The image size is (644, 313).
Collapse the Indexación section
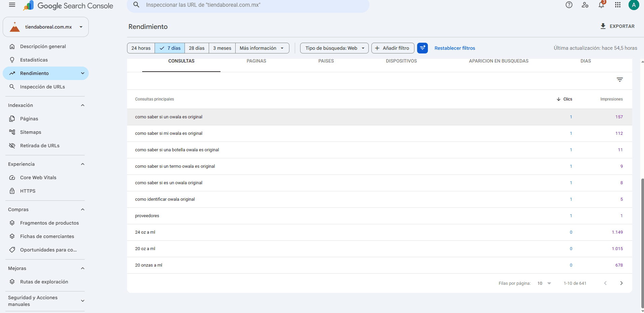[x=83, y=105]
